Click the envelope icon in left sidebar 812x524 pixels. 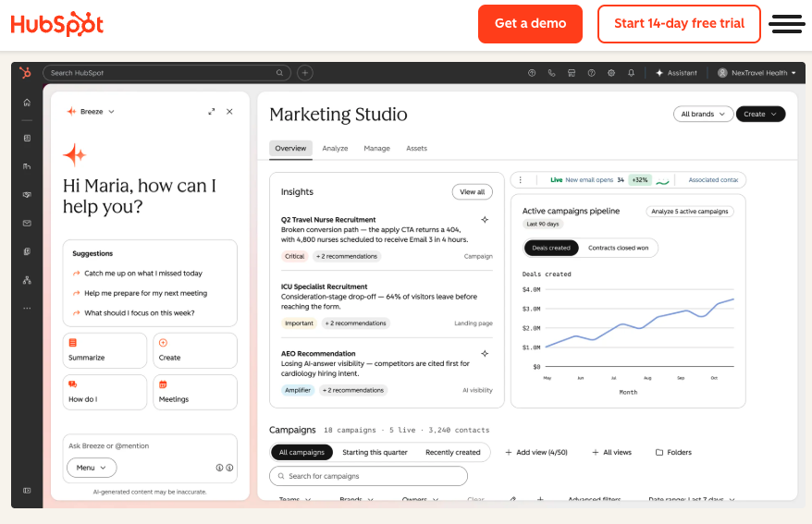tap(27, 224)
